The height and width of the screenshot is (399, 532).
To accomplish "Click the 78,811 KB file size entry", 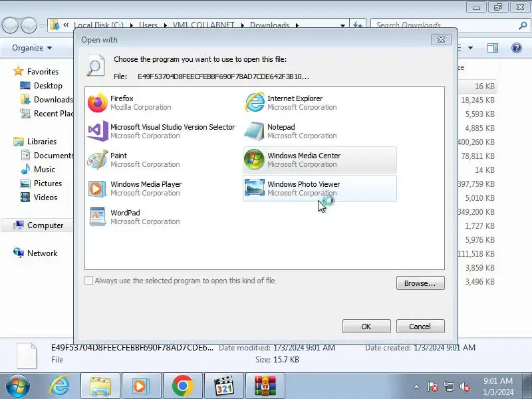I will pyautogui.click(x=477, y=156).
